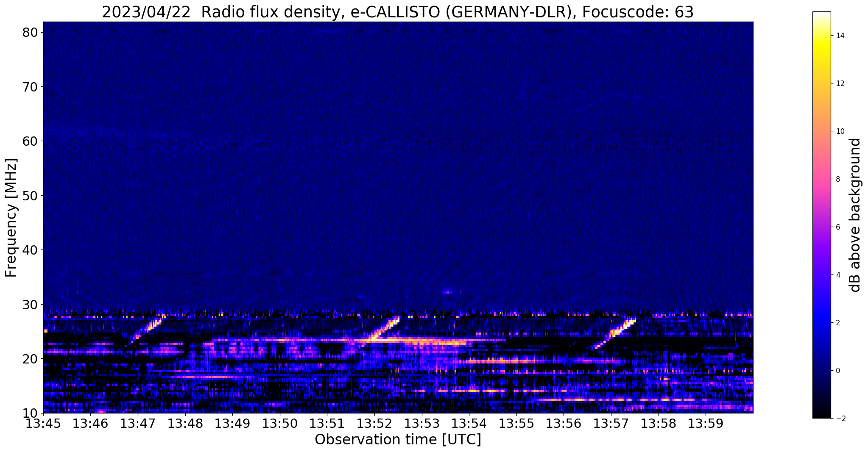Click the 'dB above background' colorbar label
Screen dimensions: 868x452
(855, 215)
